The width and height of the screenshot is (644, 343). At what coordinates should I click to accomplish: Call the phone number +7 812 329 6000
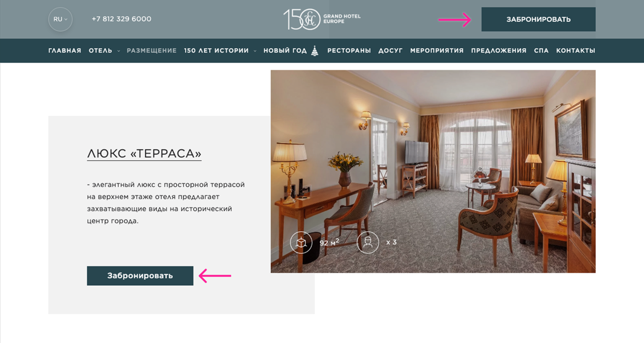[122, 19]
